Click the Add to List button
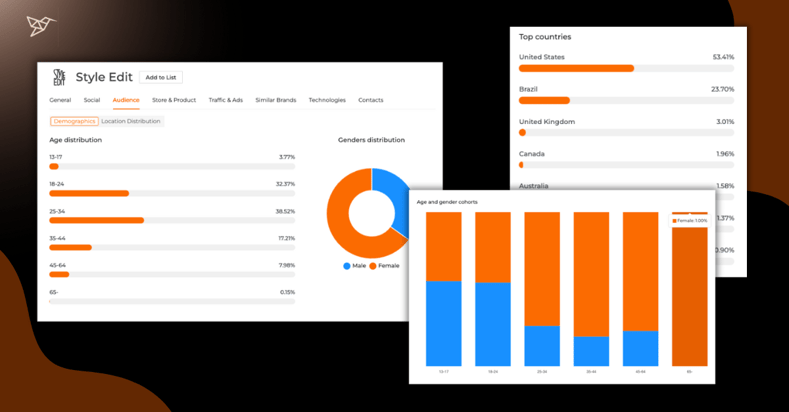The image size is (789, 412). coord(160,78)
